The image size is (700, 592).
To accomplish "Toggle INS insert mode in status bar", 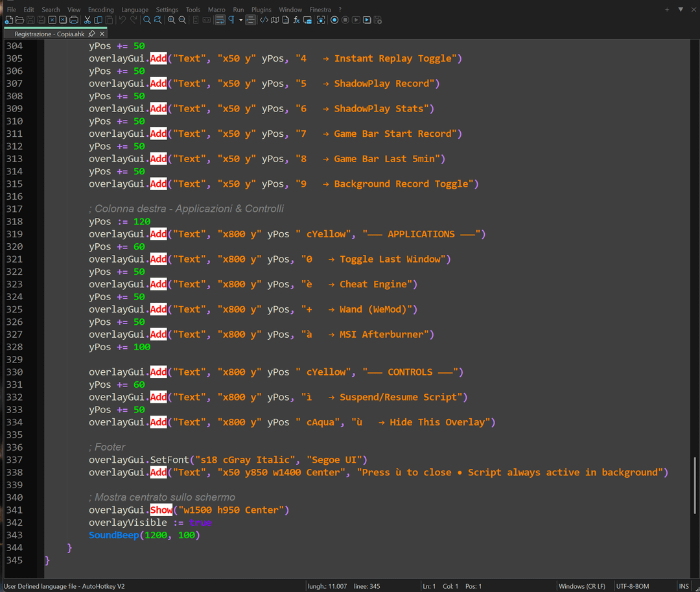I will coord(684,586).
